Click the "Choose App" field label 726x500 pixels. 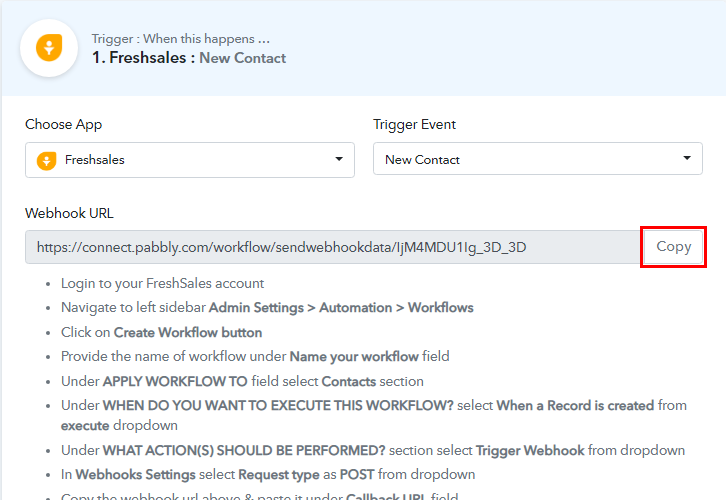pos(63,125)
